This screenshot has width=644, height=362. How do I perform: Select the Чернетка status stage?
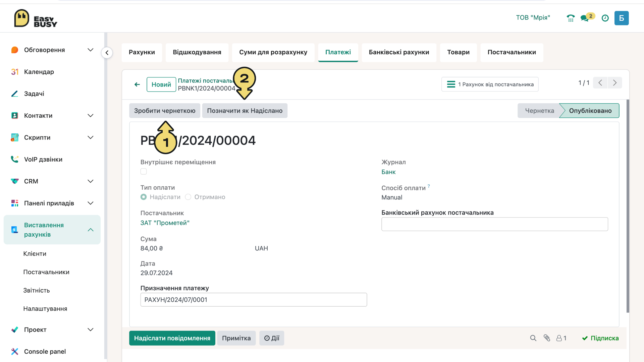539,111
